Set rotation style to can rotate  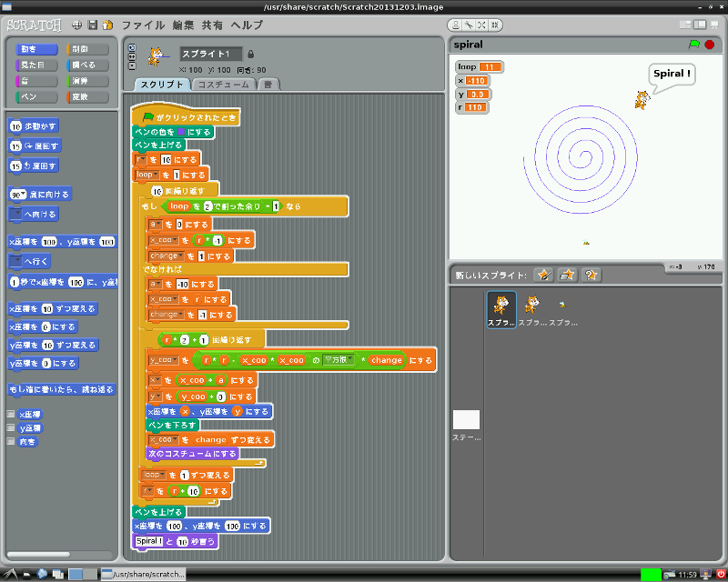(132, 47)
